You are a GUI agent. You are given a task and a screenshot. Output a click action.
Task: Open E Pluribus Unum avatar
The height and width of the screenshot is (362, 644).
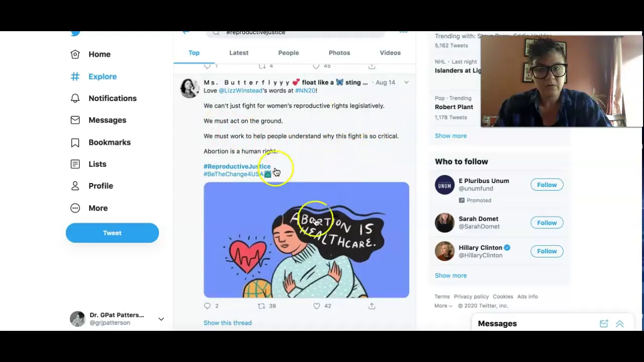445,185
